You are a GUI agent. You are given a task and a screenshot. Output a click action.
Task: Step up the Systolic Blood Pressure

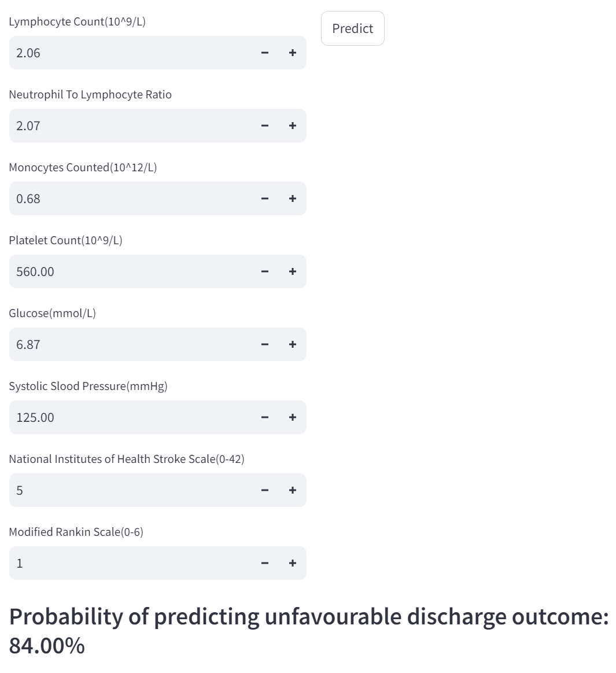tap(293, 417)
